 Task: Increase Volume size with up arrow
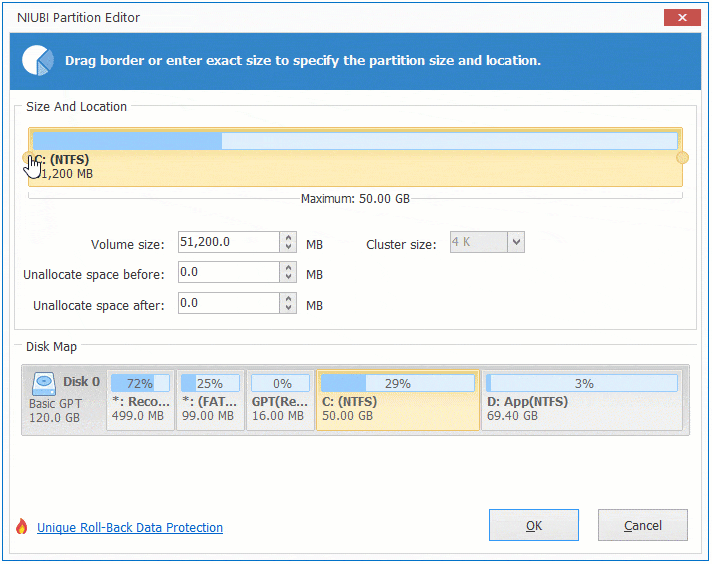[x=288, y=237]
